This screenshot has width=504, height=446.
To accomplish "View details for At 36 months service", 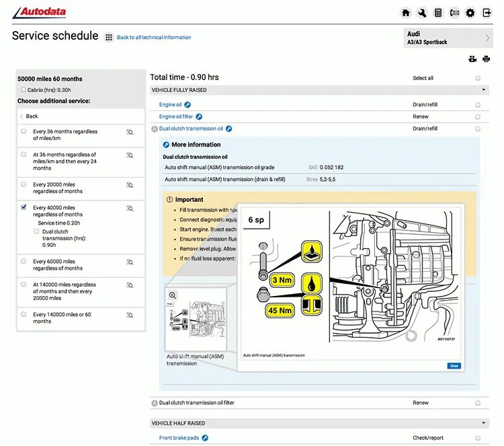I will coord(130,155).
